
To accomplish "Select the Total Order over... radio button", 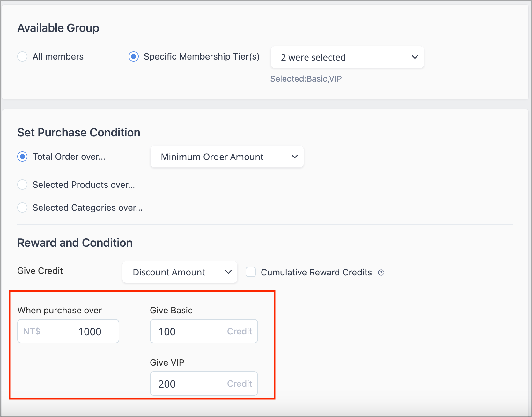I will 22,157.
